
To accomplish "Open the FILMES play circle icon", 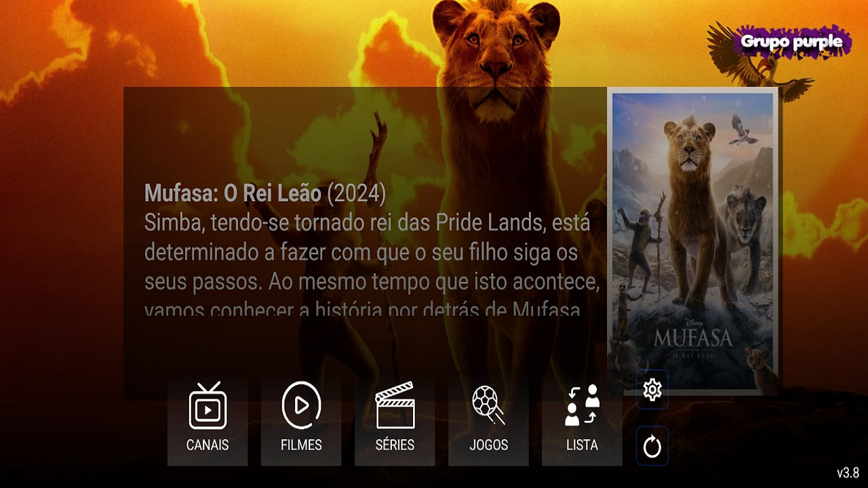I will tap(301, 405).
